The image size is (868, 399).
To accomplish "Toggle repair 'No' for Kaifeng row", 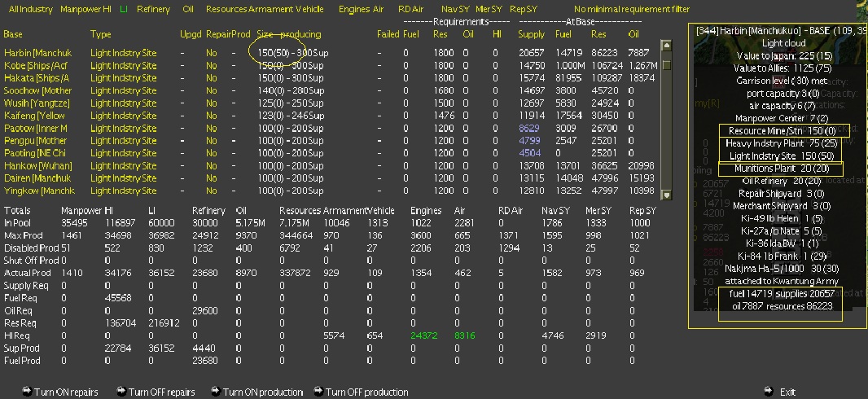I will point(211,116).
